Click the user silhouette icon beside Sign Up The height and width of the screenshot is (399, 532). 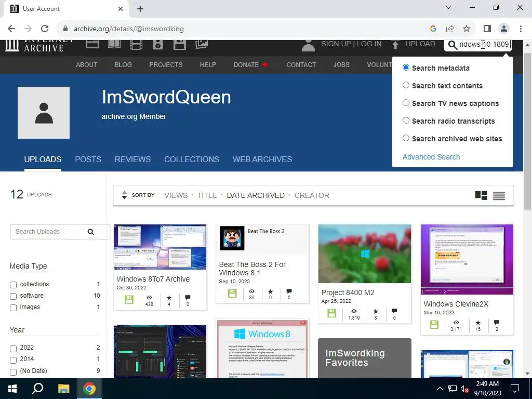(x=309, y=46)
